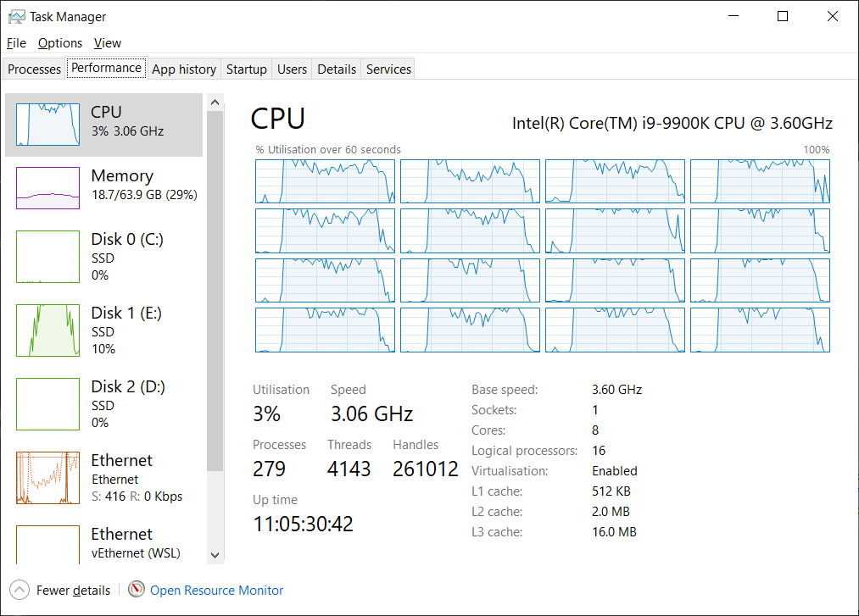Screen dimensions: 859x616
Task: Click the Sockets value 1
Action: pyautogui.click(x=595, y=409)
